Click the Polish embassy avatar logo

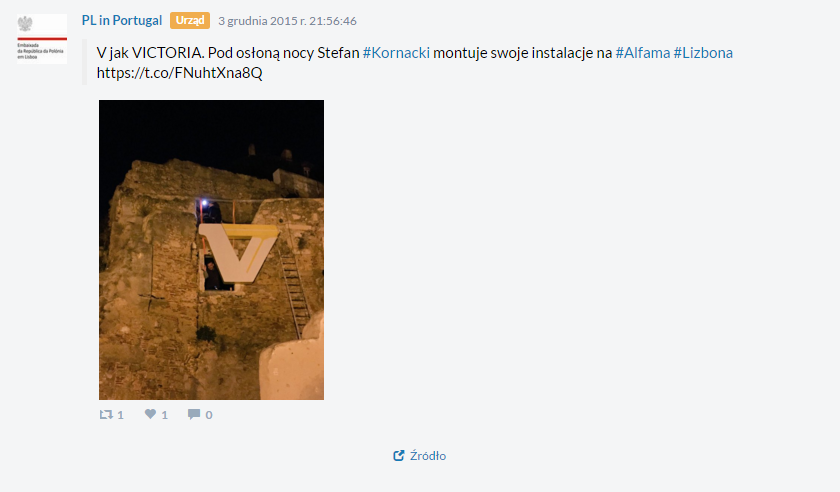[x=43, y=39]
